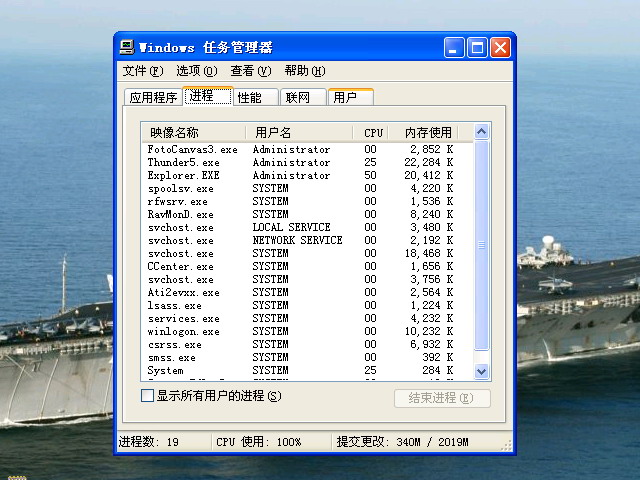The height and width of the screenshot is (480, 640).
Task: Click the 20,412 K memory value
Action: coord(429,176)
